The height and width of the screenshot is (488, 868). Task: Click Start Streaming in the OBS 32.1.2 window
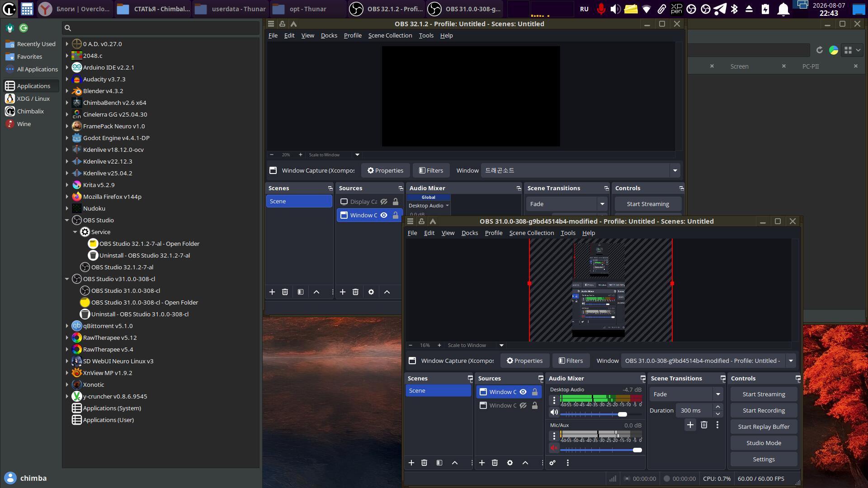pos(648,204)
